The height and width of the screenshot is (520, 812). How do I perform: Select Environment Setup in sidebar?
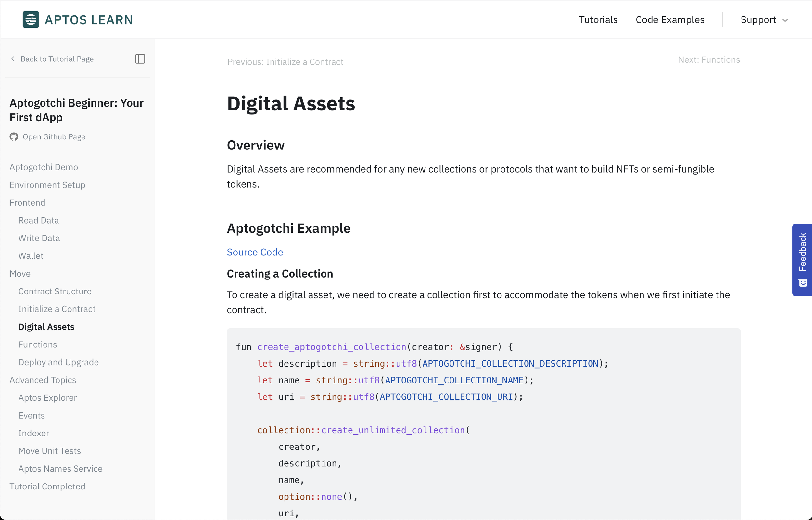47,185
